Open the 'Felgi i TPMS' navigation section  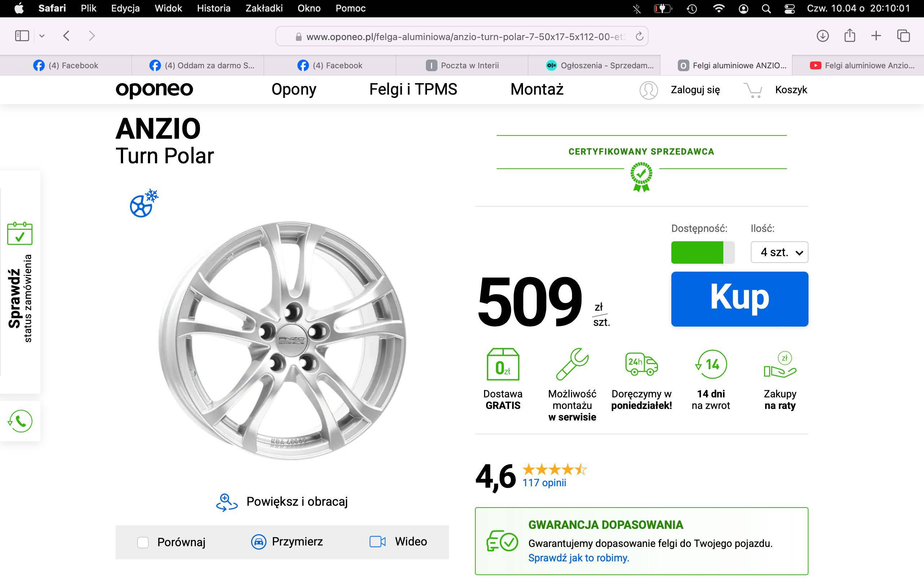coord(413,90)
